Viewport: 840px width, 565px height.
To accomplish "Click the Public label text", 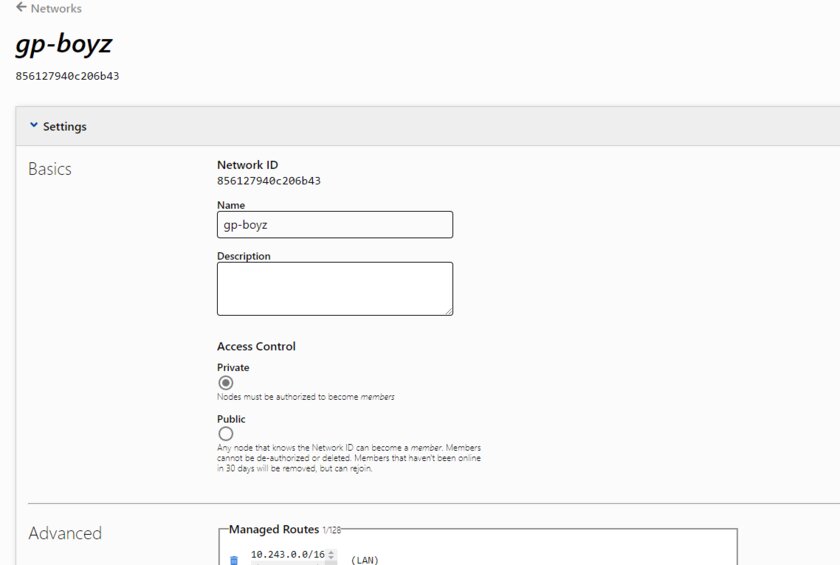I will (x=231, y=419).
